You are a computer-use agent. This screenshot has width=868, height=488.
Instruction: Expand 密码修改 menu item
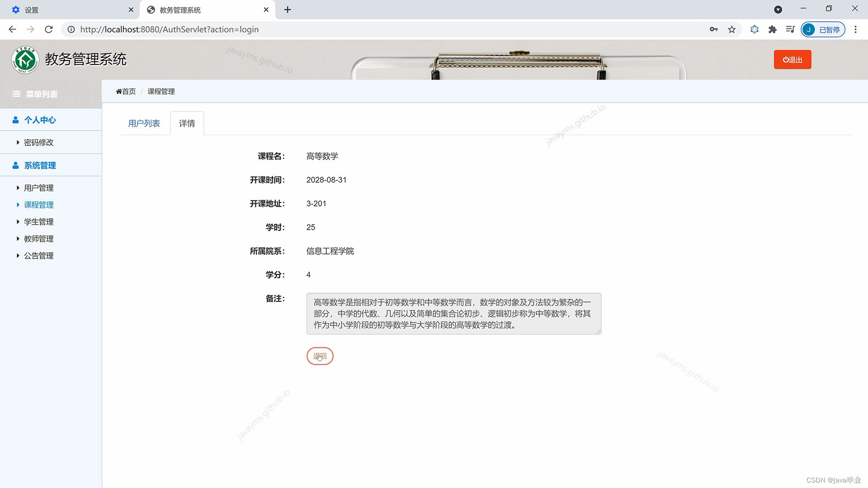point(39,142)
